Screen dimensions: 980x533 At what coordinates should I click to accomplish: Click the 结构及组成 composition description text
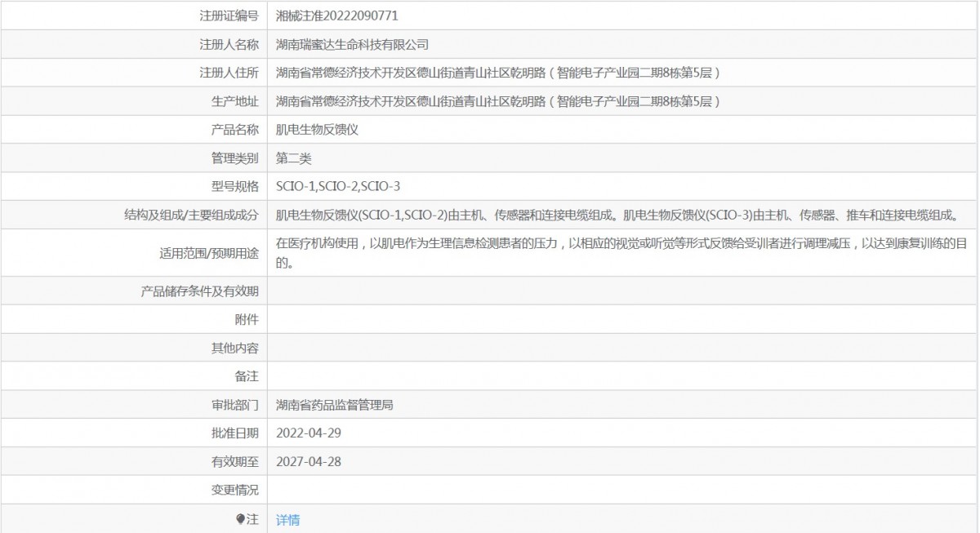tap(617, 215)
